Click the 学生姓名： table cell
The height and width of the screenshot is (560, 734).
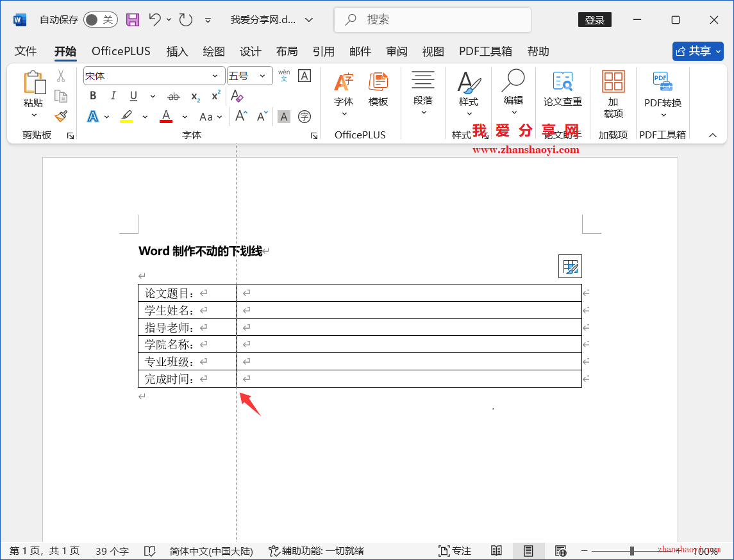(187, 310)
